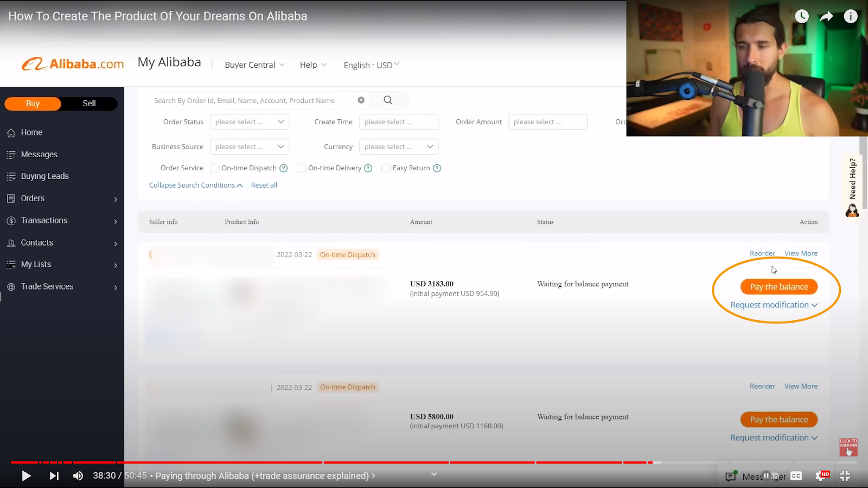
Task: Expand the Buyer Central menu
Action: 254,65
